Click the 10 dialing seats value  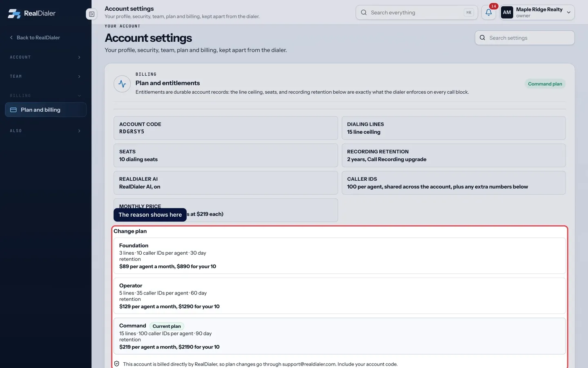pos(138,159)
